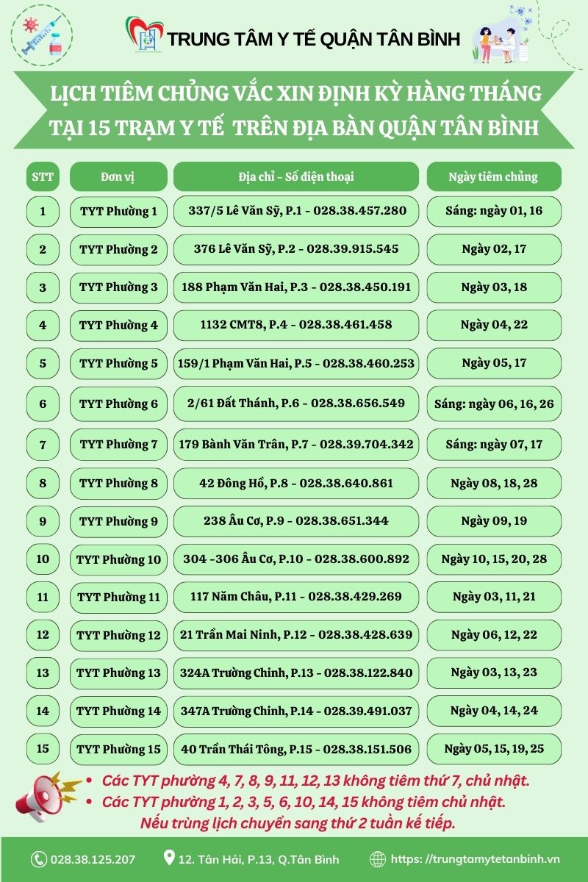Click hotline number 028.38.125.207

tap(93, 858)
